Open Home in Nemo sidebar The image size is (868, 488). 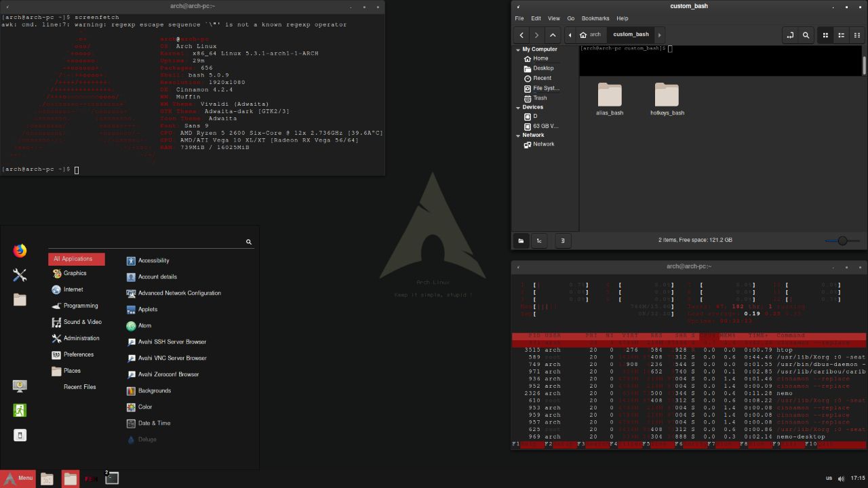536,58
